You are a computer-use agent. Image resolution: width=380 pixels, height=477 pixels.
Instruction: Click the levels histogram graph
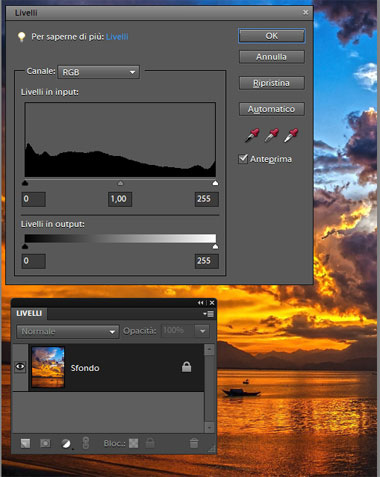[120, 140]
